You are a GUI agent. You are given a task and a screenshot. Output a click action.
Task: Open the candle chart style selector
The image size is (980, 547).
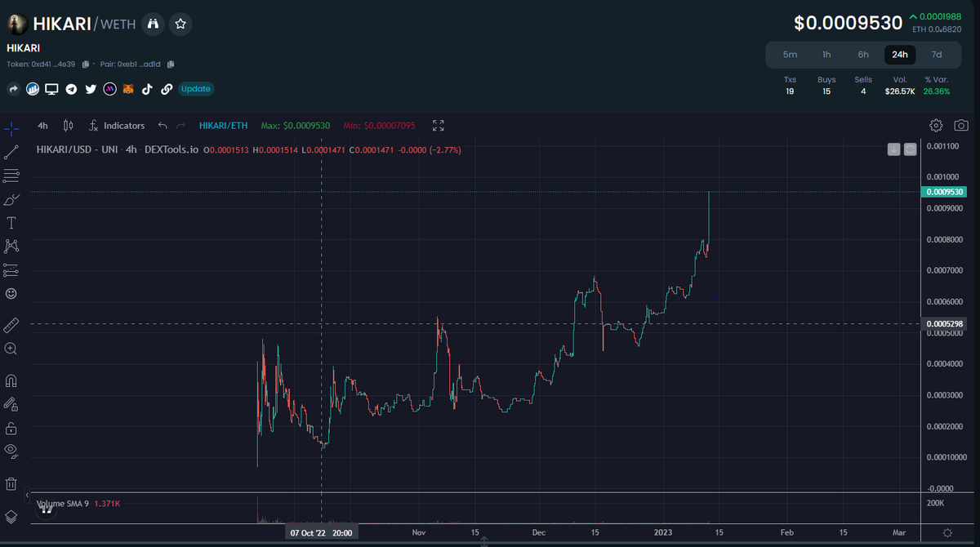pos(68,125)
